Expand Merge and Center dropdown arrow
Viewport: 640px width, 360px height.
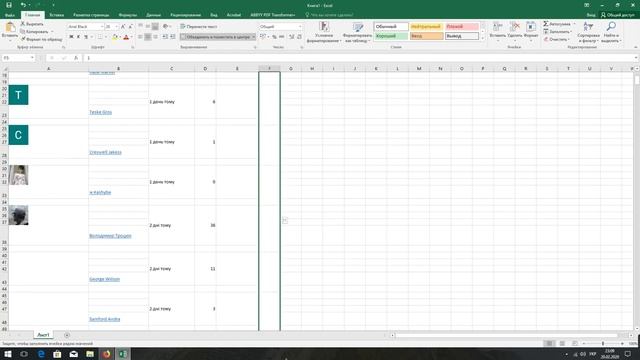pyautogui.click(x=253, y=37)
